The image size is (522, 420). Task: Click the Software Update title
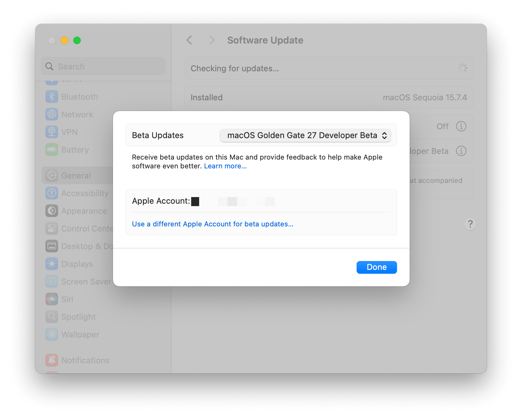265,40
